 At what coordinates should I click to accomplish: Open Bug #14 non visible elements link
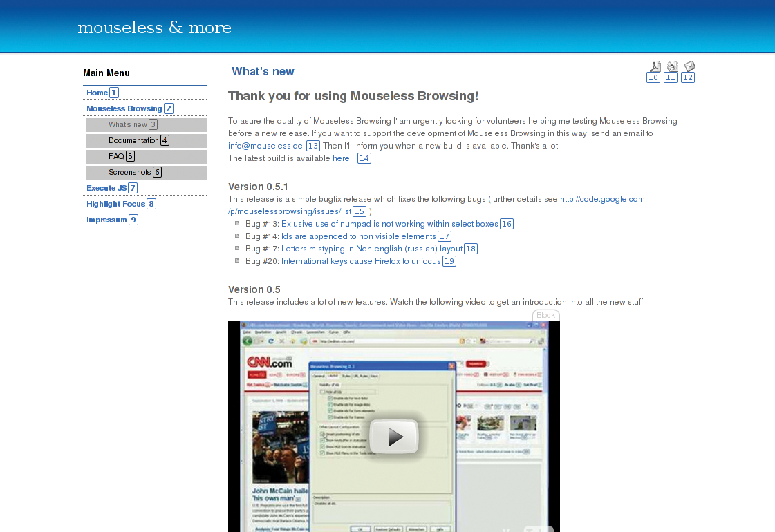(x=358, y=236)
